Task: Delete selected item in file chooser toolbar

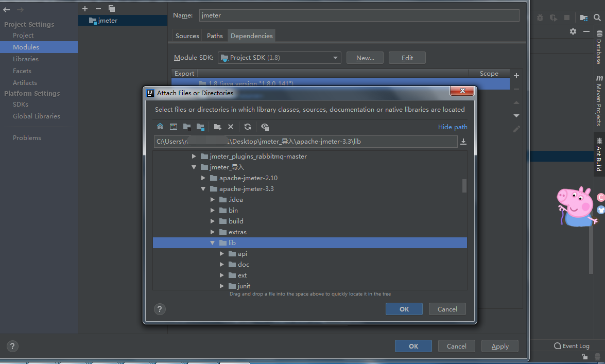Action: click(231, 127)
